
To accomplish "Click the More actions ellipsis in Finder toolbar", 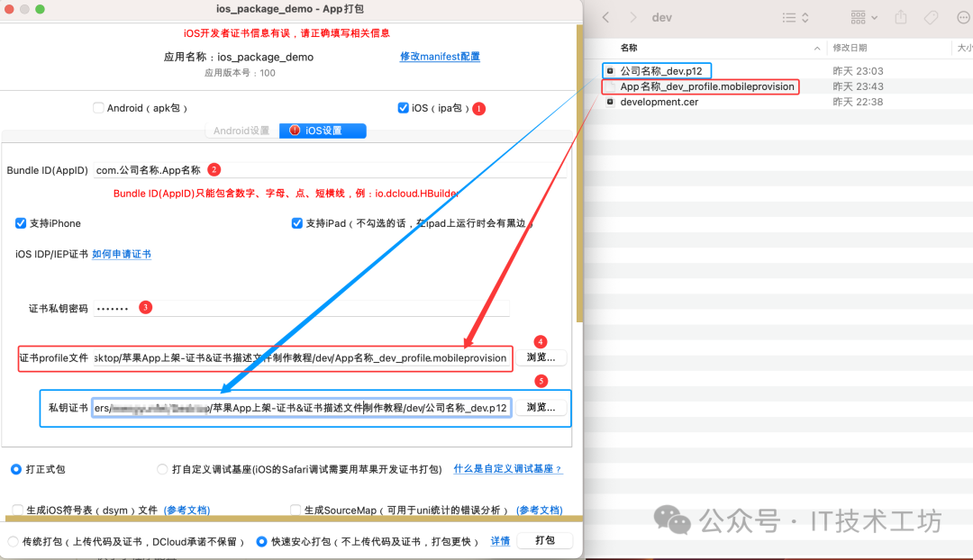I will (x=963, y=16).
